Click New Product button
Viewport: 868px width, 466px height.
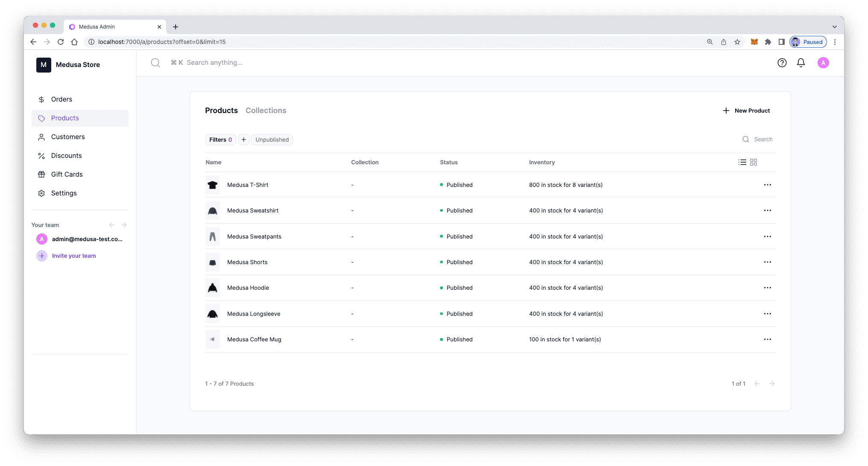click(746, 111)
